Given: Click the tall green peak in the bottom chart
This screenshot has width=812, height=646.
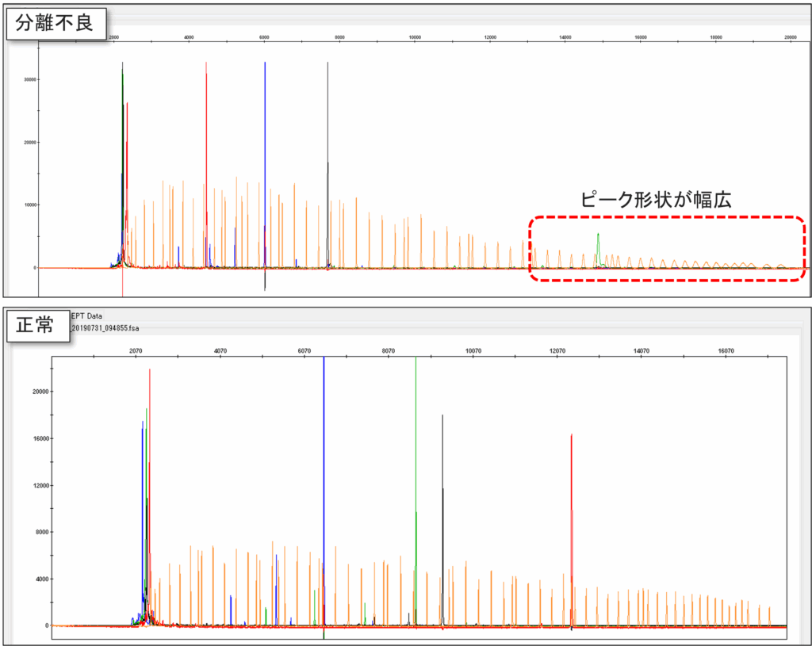Looking at the screenshot, I should pos(416,476).
